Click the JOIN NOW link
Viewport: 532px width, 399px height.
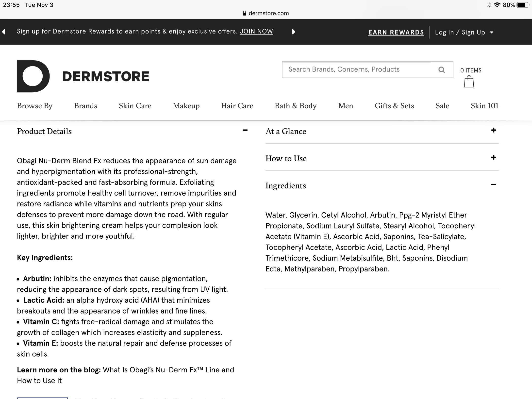[x=256, y=31]
